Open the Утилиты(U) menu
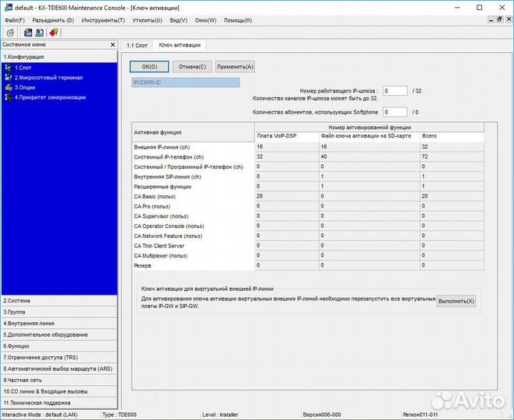The width and height of the screenshot is (514, 420). tap(148, 19)
